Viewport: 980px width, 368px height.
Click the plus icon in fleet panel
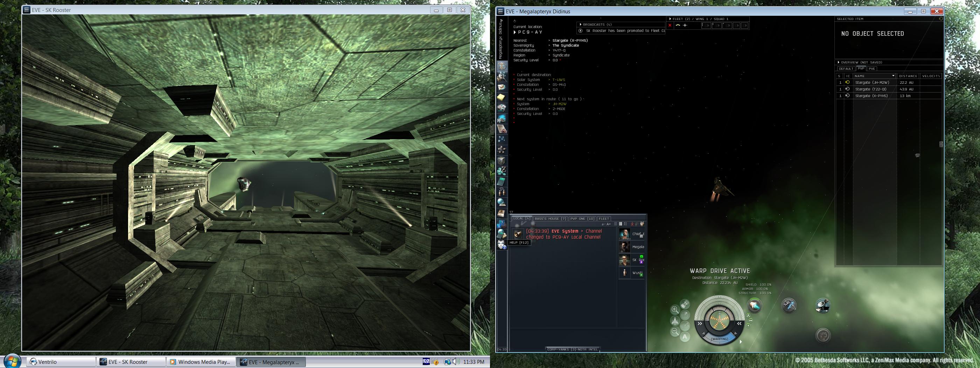(x=685, y=26)
